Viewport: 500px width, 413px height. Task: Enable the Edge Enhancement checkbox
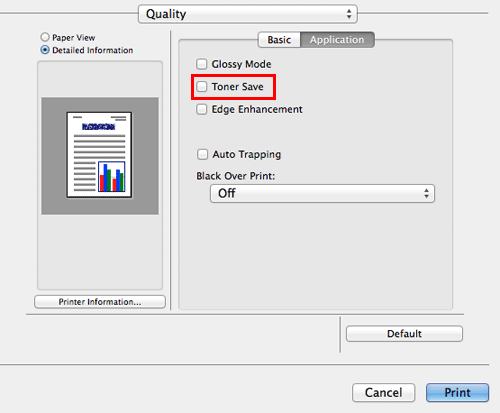coord(202,109)
